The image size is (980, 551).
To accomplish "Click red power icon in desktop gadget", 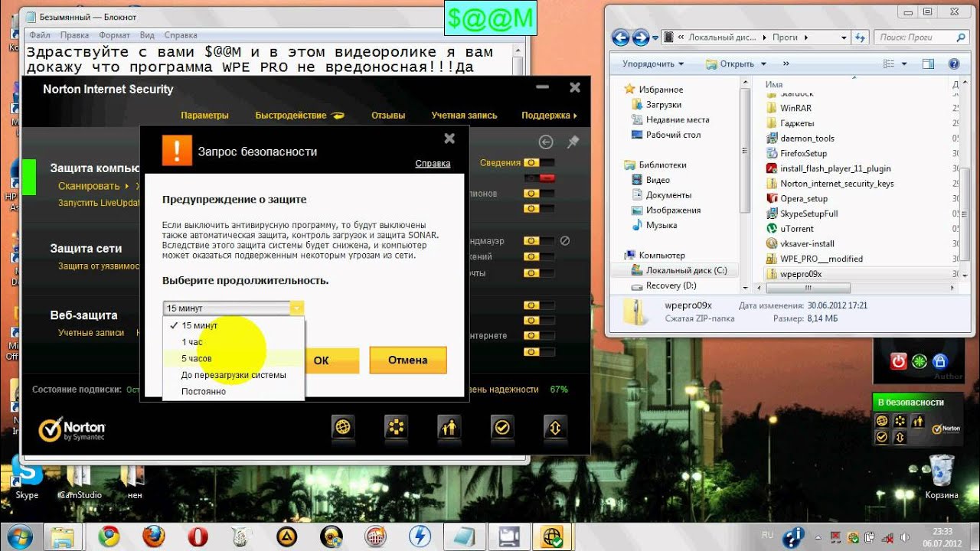I will pyautogui.click(x=900, y=360).
